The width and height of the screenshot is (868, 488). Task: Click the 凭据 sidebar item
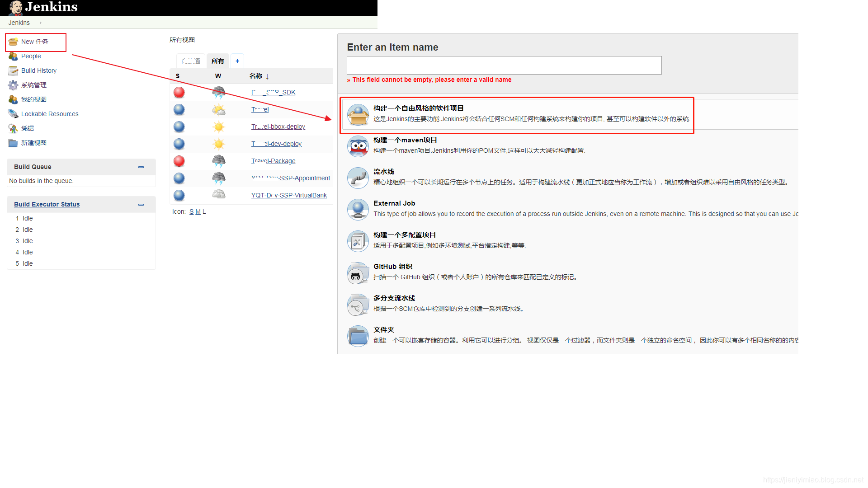28,127
